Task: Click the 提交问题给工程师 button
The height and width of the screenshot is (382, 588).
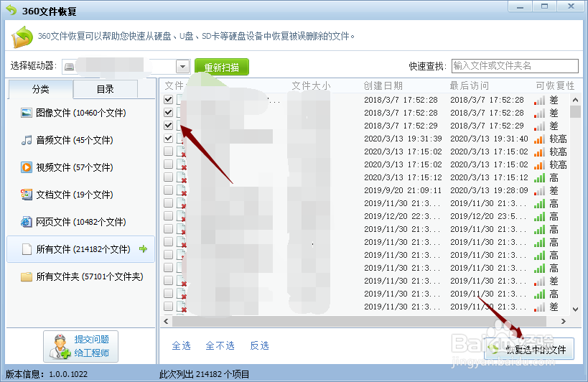Action: click(x=80, y=346)
